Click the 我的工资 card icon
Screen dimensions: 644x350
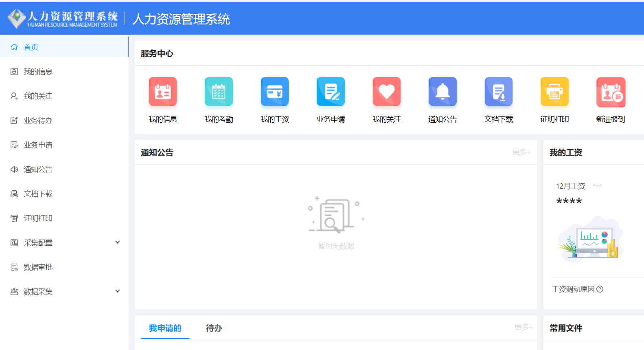(x=275, y=92)
